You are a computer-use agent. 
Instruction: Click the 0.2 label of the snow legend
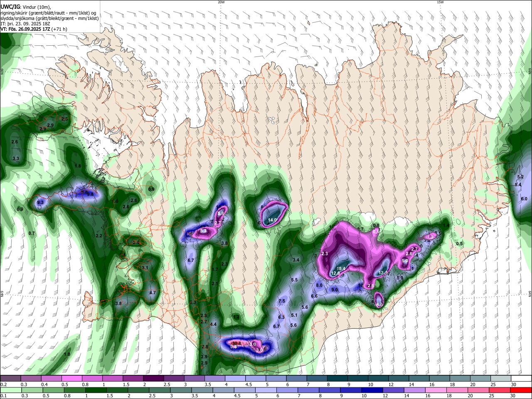pos(3,384)
